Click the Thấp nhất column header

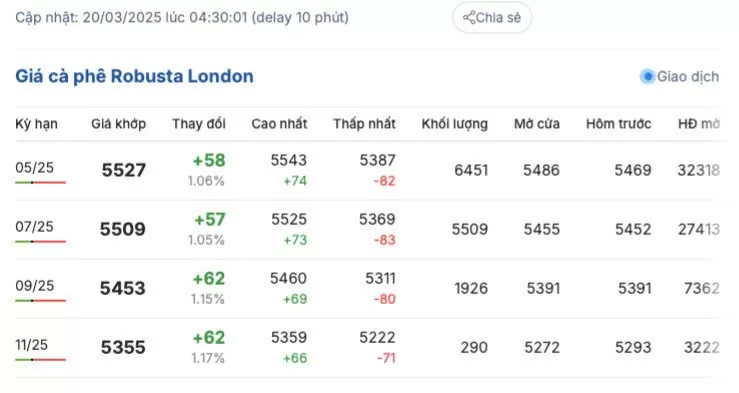[x=364, y=124]
